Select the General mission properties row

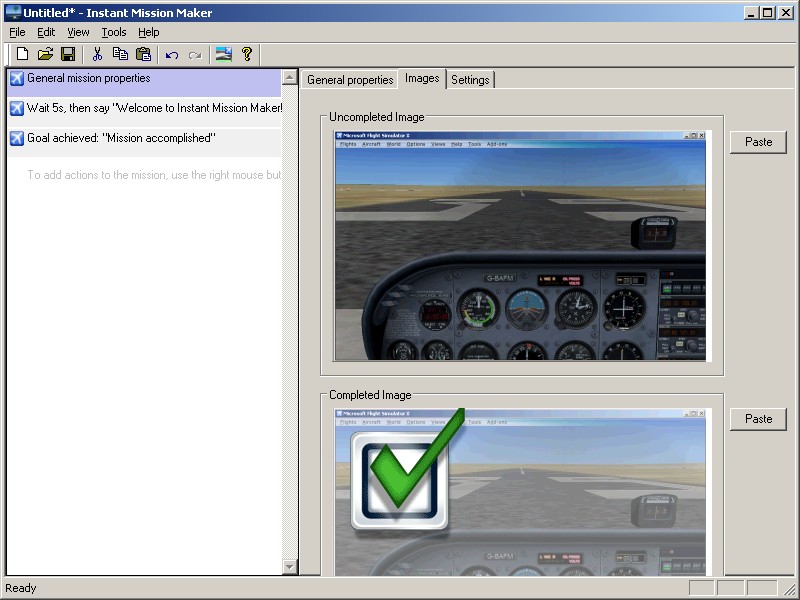[144, 82]
